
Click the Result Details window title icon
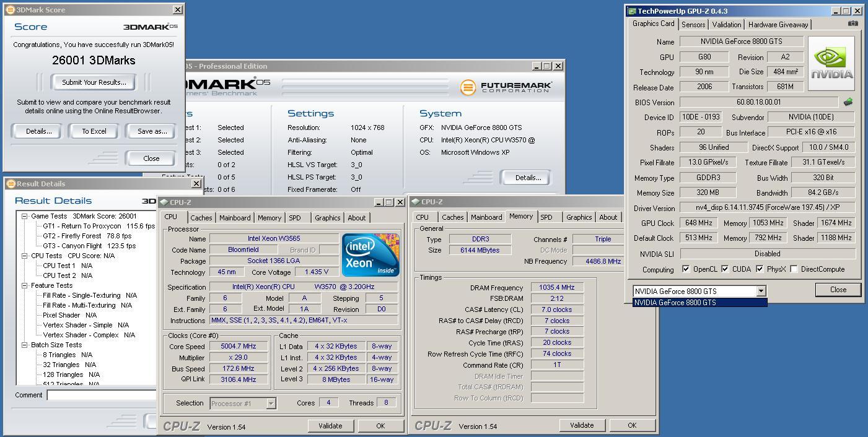(11, 183)
